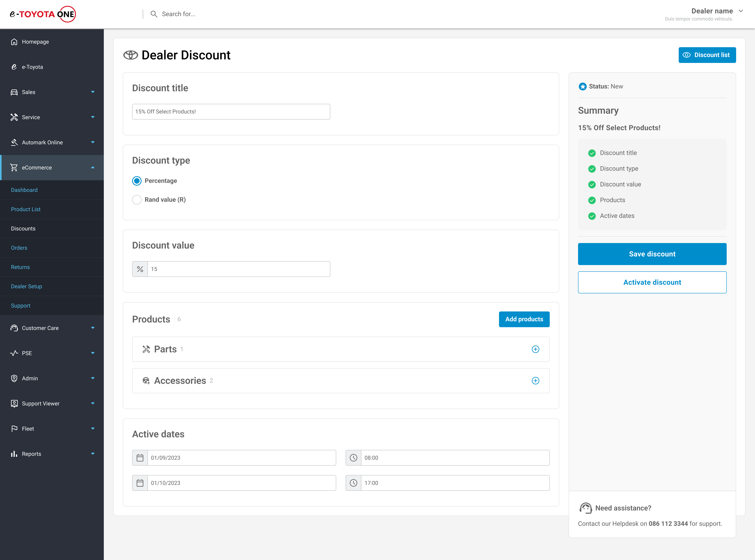Click the e-Toyota One logo
This screenshot has width=755, height=560.
(43, 14)
